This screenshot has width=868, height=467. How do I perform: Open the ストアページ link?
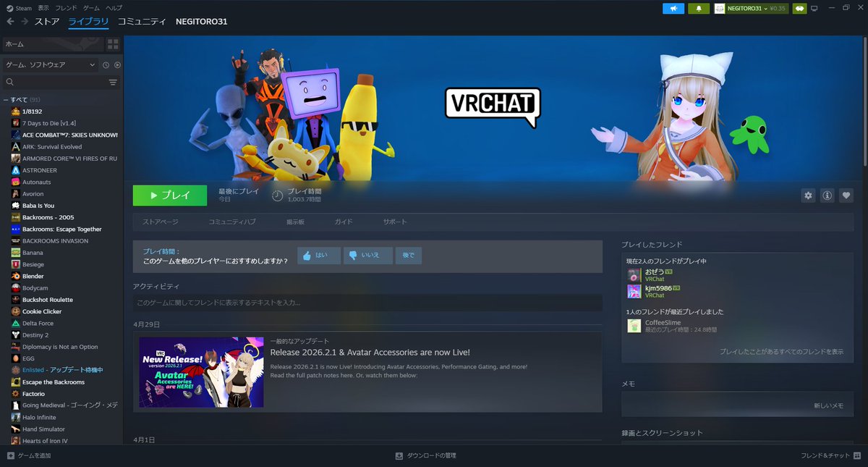click(x=161, y=222)
